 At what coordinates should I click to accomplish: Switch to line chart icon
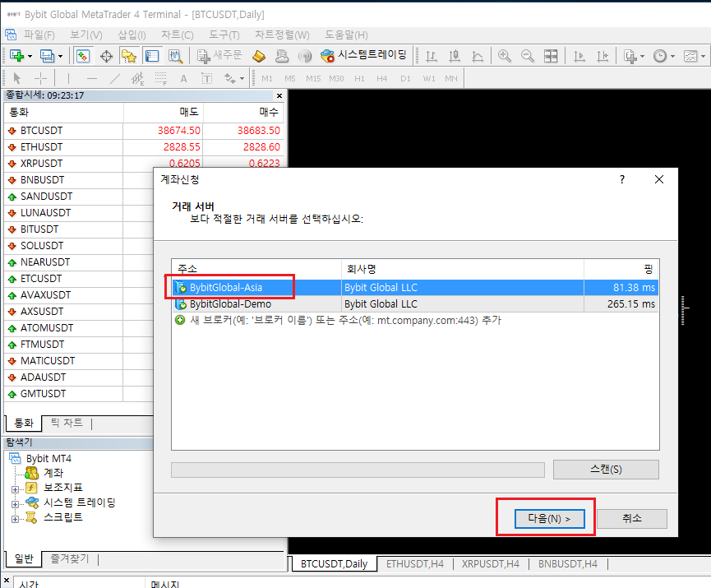point(478,56)
